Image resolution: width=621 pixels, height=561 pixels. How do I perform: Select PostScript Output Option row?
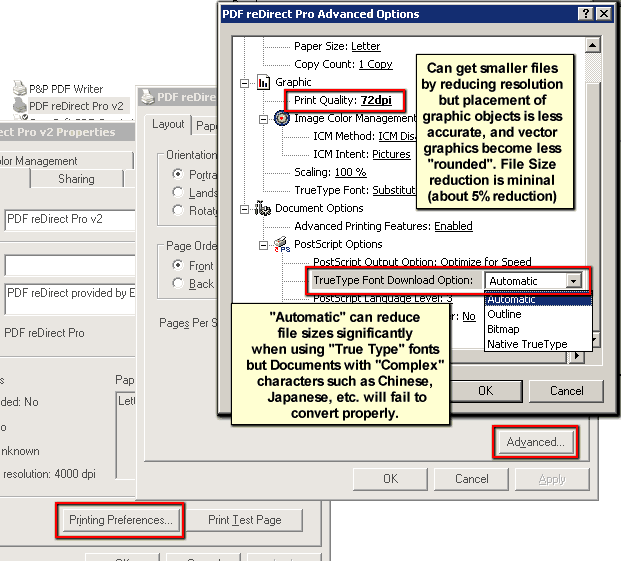(x=422, y=262)
